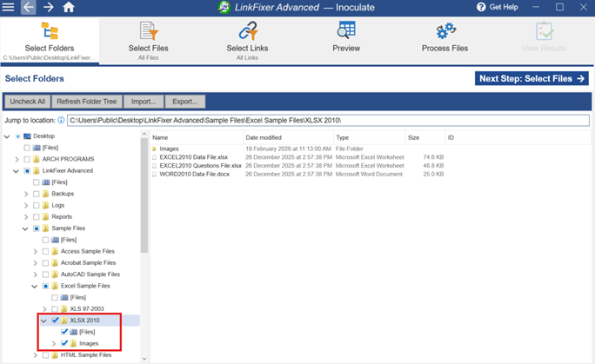
Task: Uncheck the XLSX 2010 checkbox
Action: coord(55,320)
